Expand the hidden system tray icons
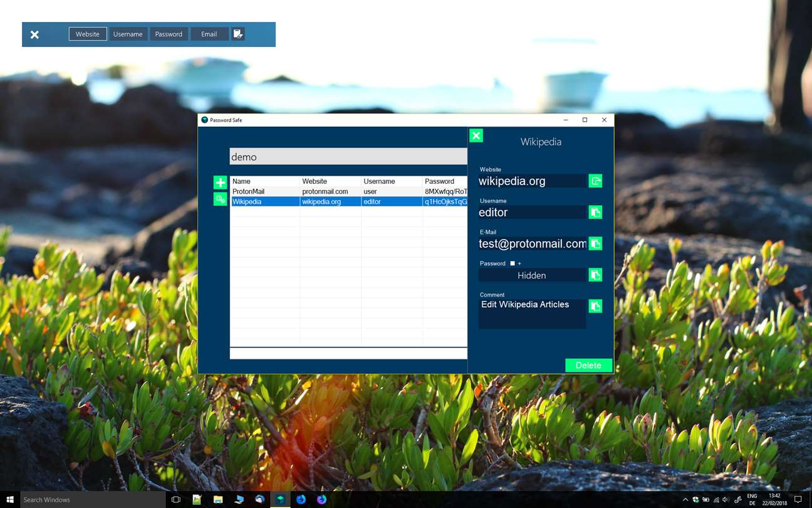Image resolution: width=812 pixels, height=508 pixels. (x=685, y=500)
